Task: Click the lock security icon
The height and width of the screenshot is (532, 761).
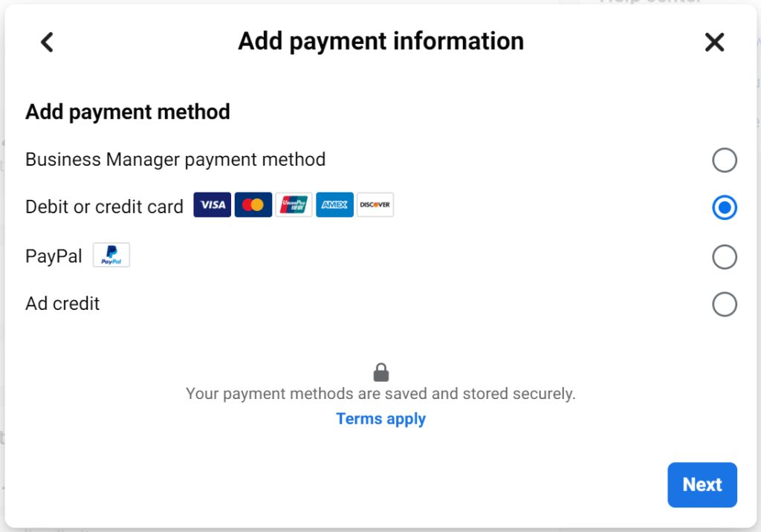Action: [x=380, y=372]
